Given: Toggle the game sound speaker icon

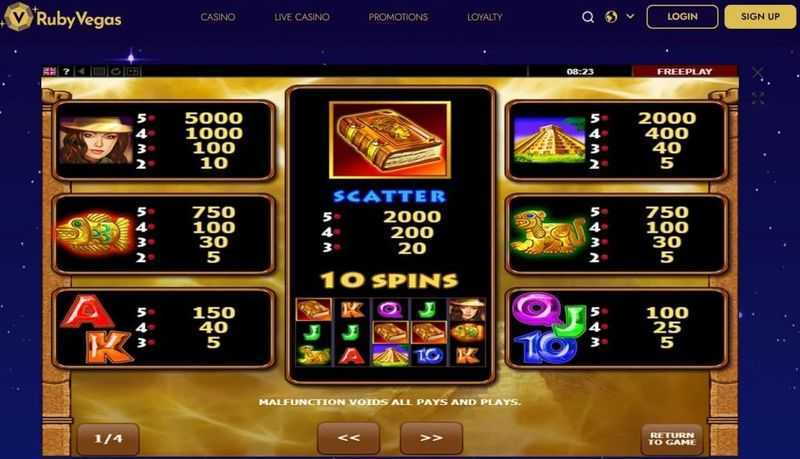Looking at the screenshot, I should point(82,71).
